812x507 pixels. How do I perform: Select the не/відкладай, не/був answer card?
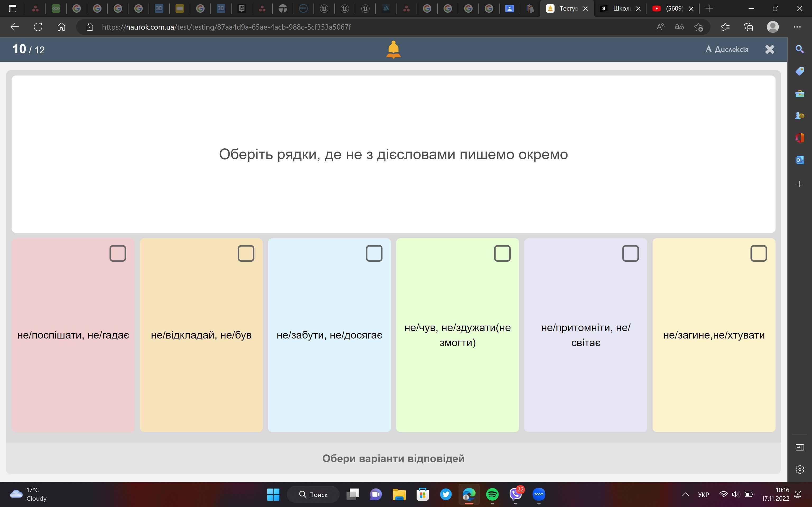click(x=201, y=335)
